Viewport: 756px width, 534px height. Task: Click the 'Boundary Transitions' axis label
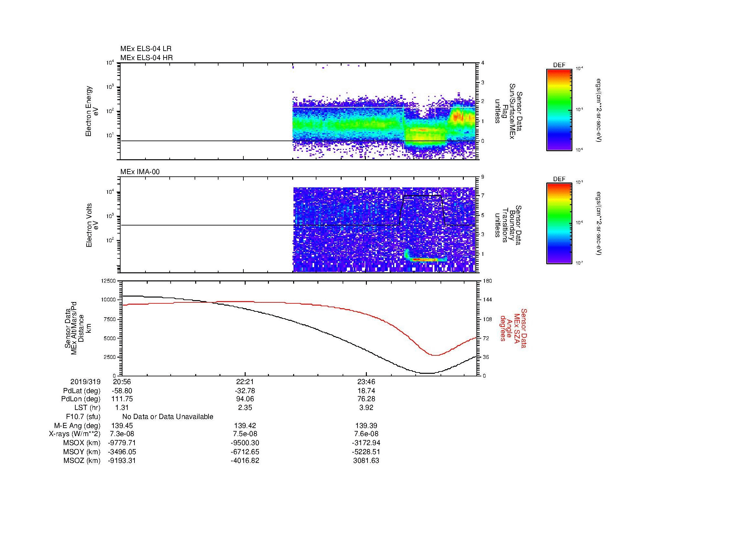[508, 225]
